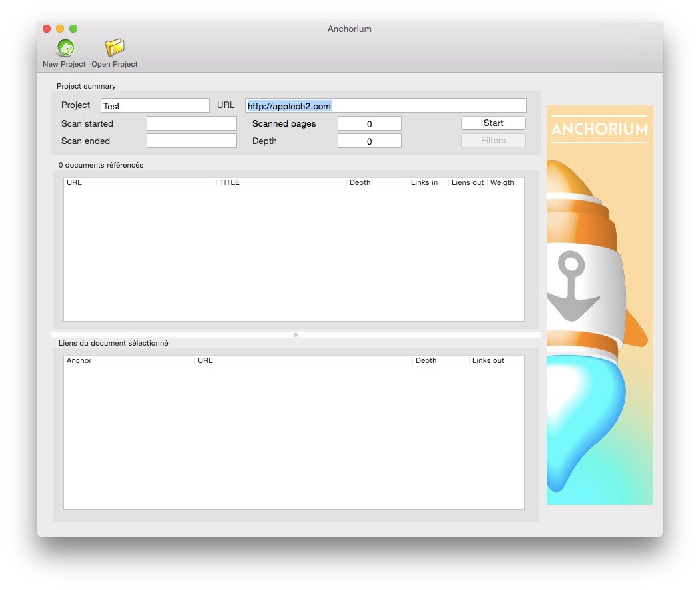Sort documents by TITLE column header
Viewport: 700px width, 590px height.
[282, 182]
